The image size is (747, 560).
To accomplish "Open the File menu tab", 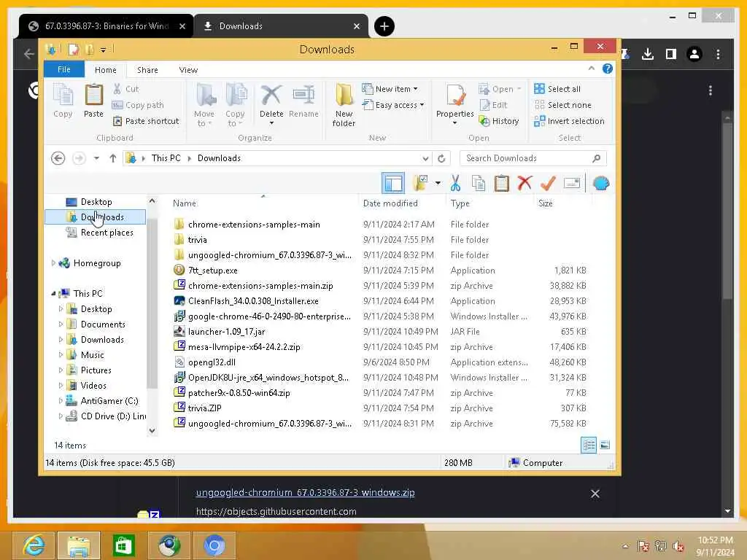I will pos(64,69).
